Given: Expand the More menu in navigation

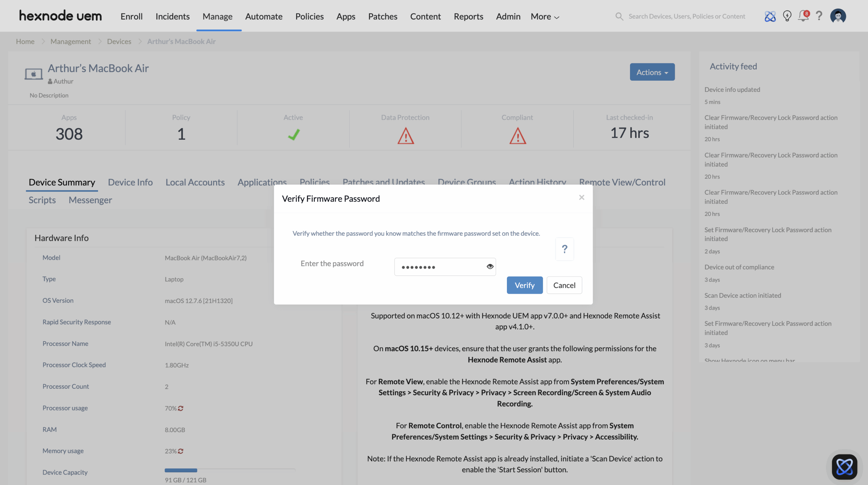Looking at the screenshot, I should click(x=545, y=16).
